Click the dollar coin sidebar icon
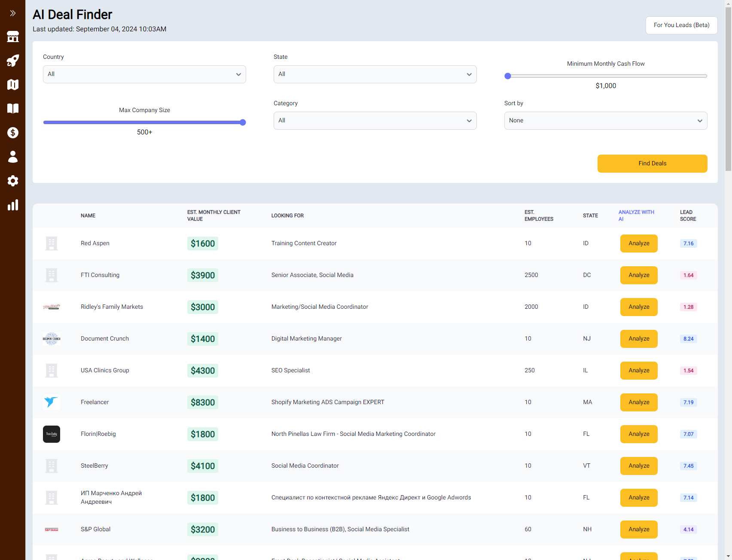732x560 pixels. 13,133
